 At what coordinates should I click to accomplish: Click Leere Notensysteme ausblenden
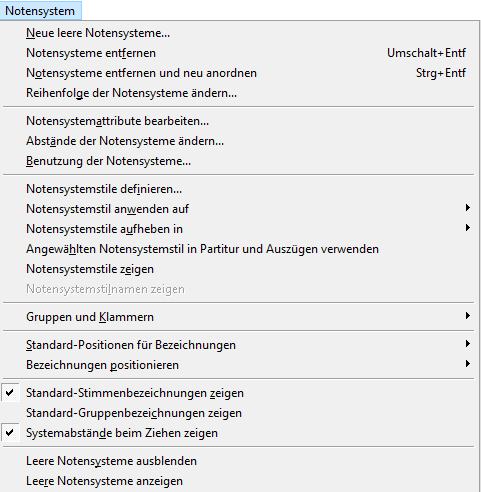pyautogui.click(x=239, y=461)
